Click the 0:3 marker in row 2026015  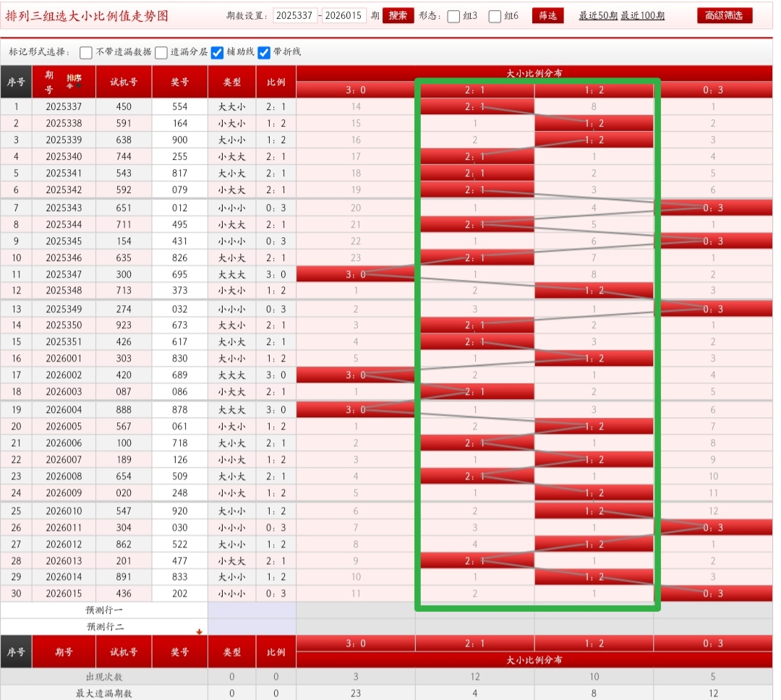tap(712, 594)
